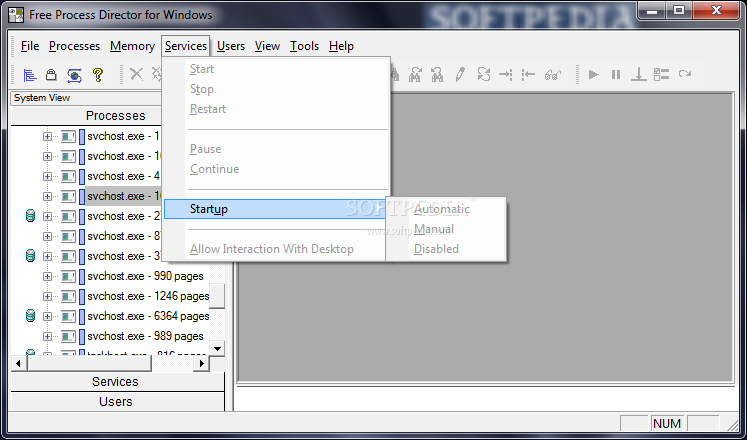Click the down-arrow-to-line toolbar icon
The height and width of the screenshot is (440, 747).
click(638, 74)
